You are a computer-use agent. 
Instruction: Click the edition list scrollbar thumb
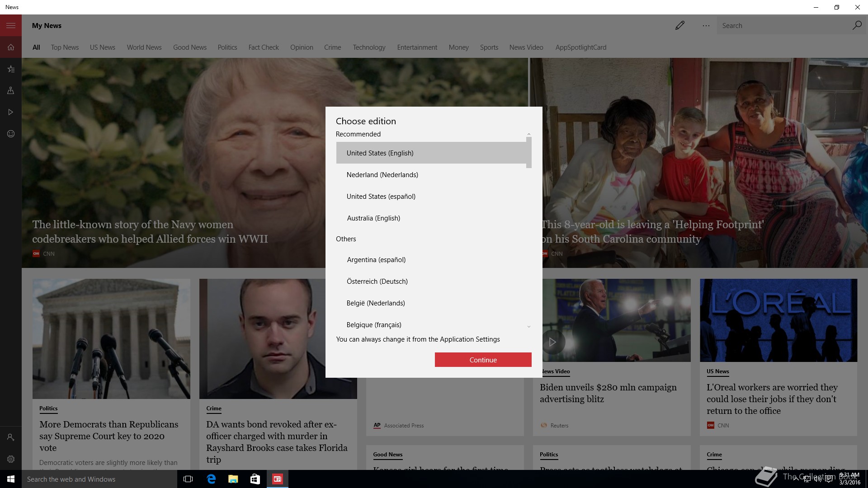(x=529, y=153)
